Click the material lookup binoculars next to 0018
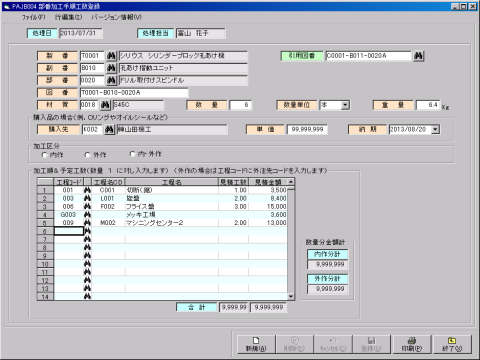The height and width of the screenshot is (360, 480). click(105, 105)
